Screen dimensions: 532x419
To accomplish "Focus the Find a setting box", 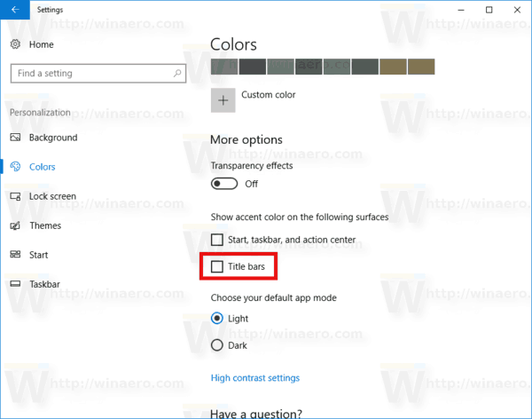I will point(98,73).
